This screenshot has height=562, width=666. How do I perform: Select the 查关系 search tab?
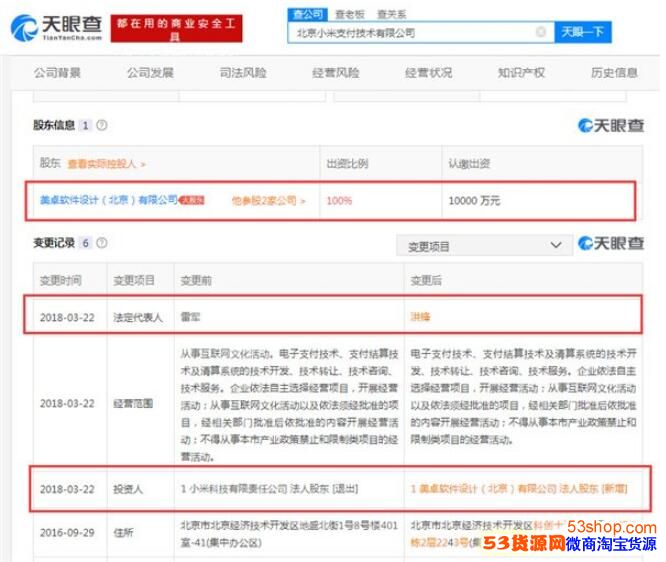click(391, 13)
